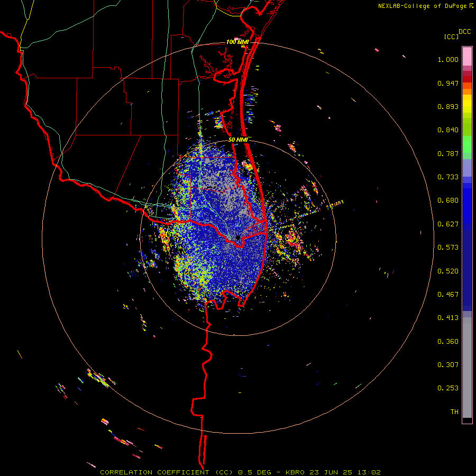Click the 0.573 scale value

pyautogui.click(x=448, y=248)
